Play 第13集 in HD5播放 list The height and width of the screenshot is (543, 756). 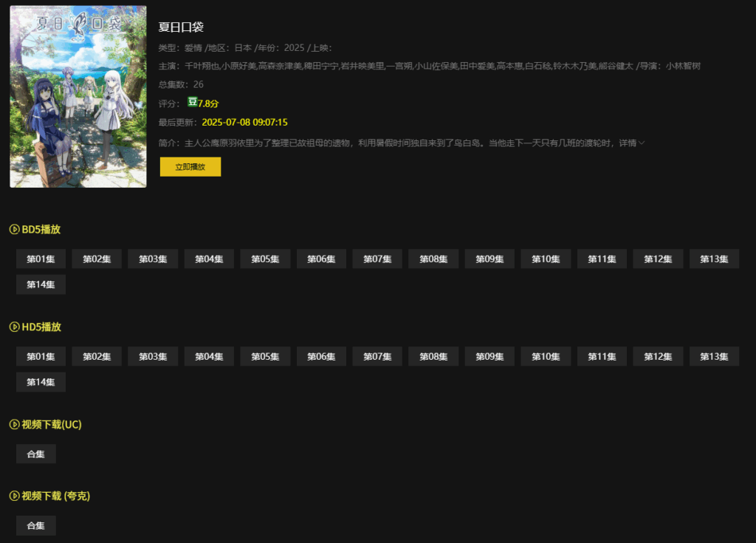[714, 357]
